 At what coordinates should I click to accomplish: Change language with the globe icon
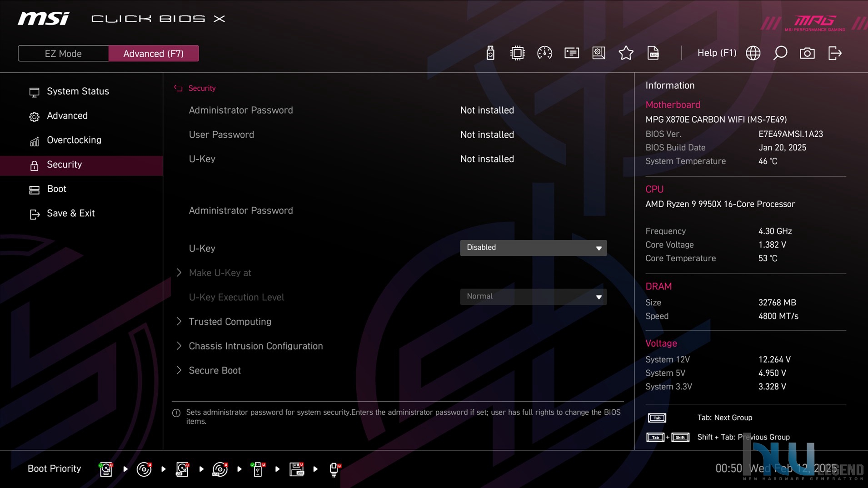(x=753, y=53)
